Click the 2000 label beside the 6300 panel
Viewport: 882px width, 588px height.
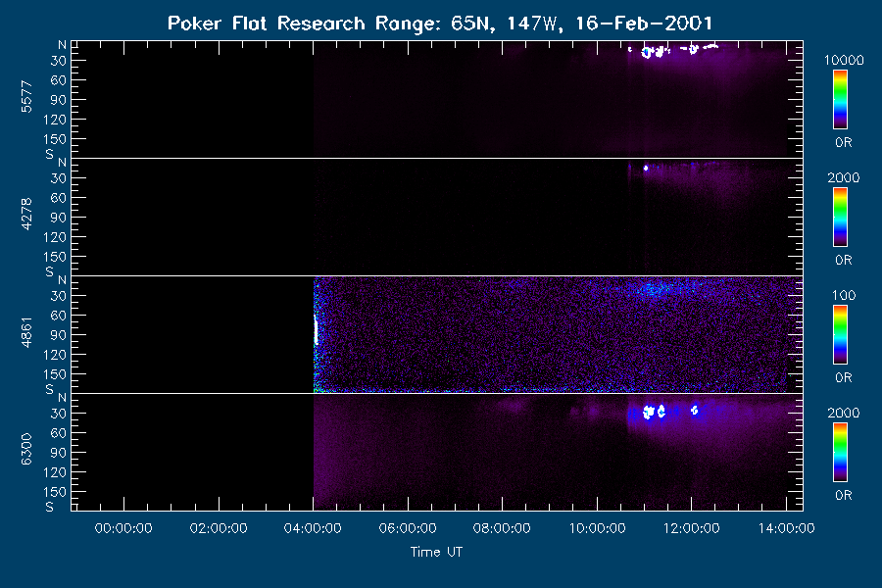[844, 413]
